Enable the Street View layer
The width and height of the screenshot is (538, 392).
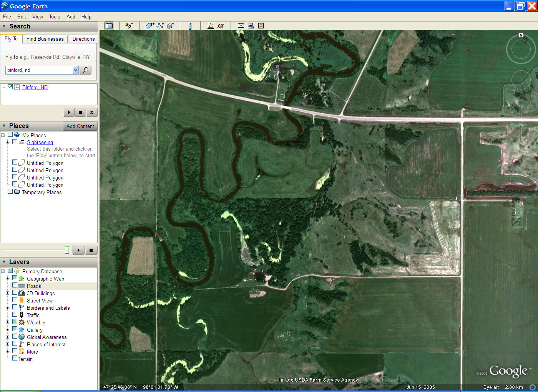pos(15,300)
